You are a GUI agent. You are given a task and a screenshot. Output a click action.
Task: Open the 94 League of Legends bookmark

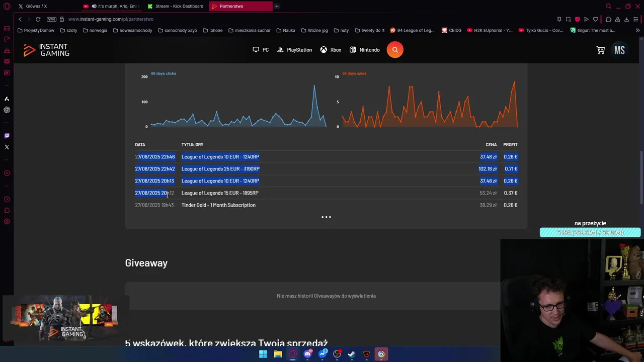click(x=412, y=30)
